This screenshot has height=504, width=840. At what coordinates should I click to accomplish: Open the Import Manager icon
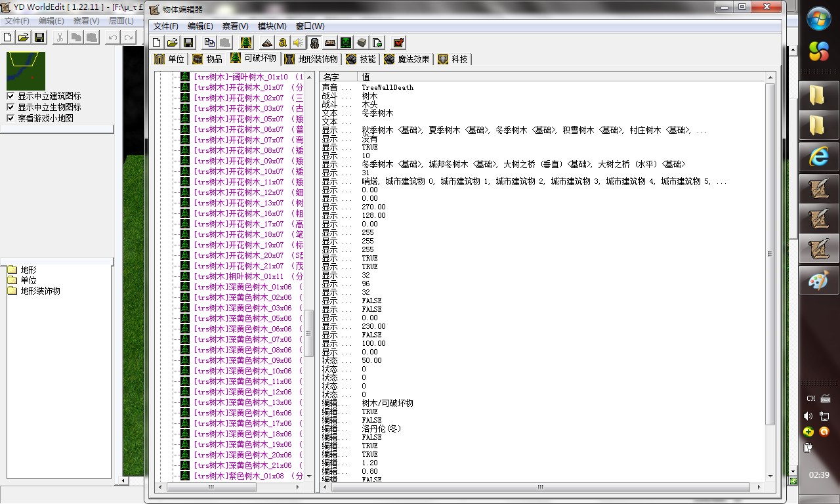click(x=377, y=43)
